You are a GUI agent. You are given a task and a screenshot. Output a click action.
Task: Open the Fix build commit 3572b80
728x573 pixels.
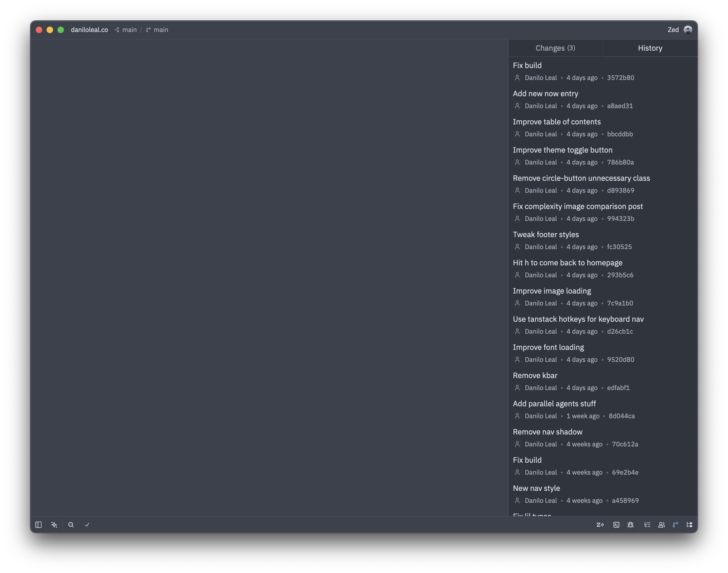coord(603,71)
